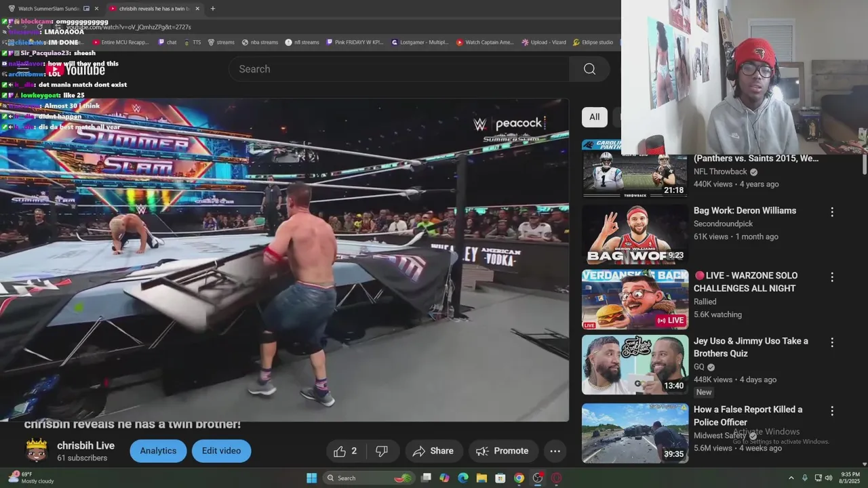Viewport: 868px width, 488px height.
Task: Open Warzone Solo Challenges live thumbnail
Action: tap(635, 300)
